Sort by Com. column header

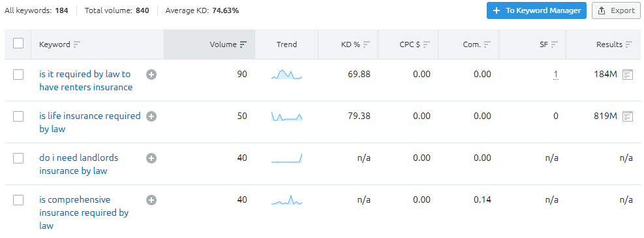click(477, 44)
